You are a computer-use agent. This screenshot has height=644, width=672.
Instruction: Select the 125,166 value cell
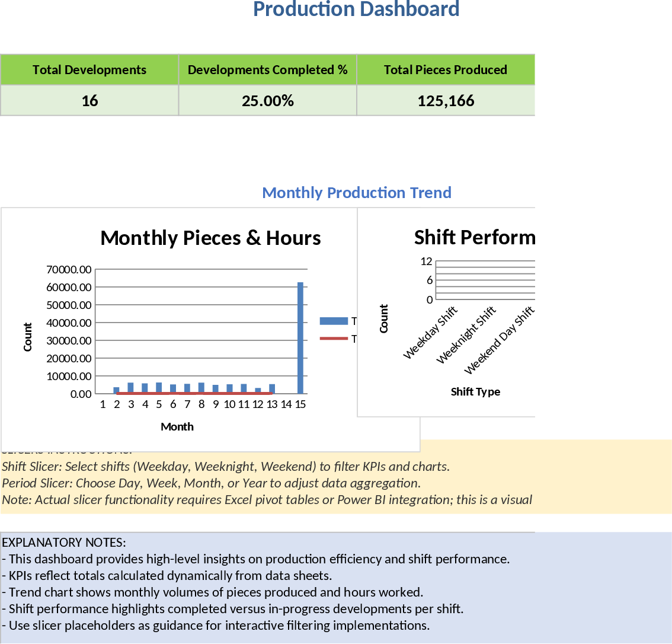click(445, 101)
